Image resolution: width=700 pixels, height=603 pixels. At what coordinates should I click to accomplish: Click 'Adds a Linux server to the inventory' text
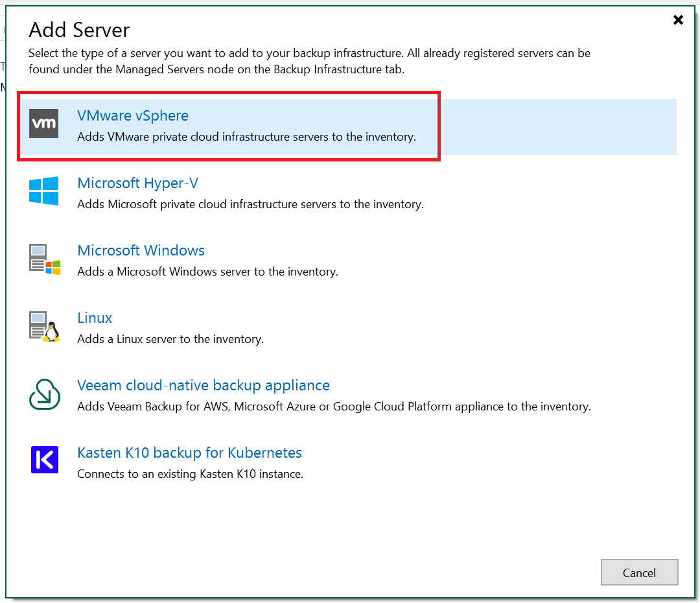pos(170,339)
